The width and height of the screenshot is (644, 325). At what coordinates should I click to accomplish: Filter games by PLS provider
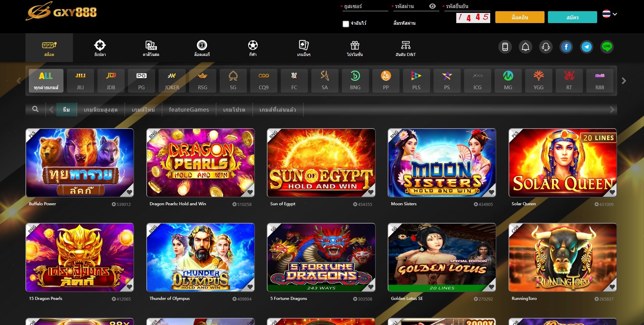coord(417,81)
